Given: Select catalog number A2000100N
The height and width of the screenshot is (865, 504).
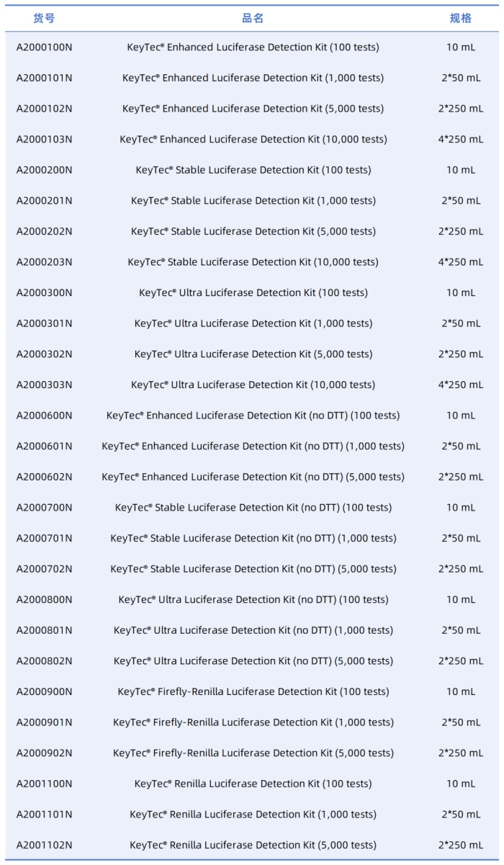Looking at the screenshot, I should tap(44, 48).
